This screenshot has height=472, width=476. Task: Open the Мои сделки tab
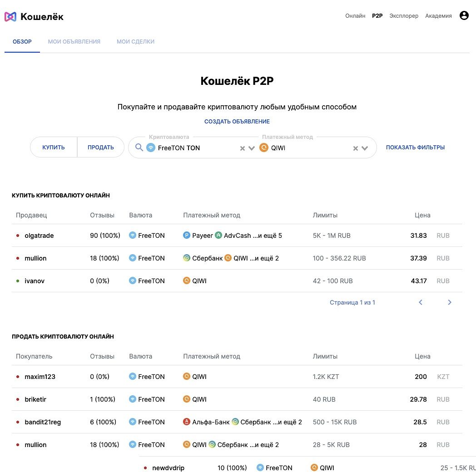tap(135, 42)
